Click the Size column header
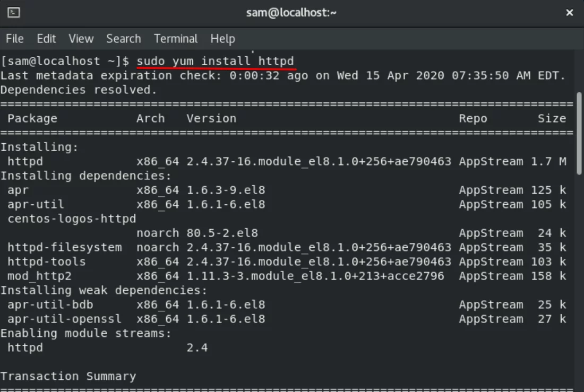The width and height of the screenshot is (584, 392). 552,118
